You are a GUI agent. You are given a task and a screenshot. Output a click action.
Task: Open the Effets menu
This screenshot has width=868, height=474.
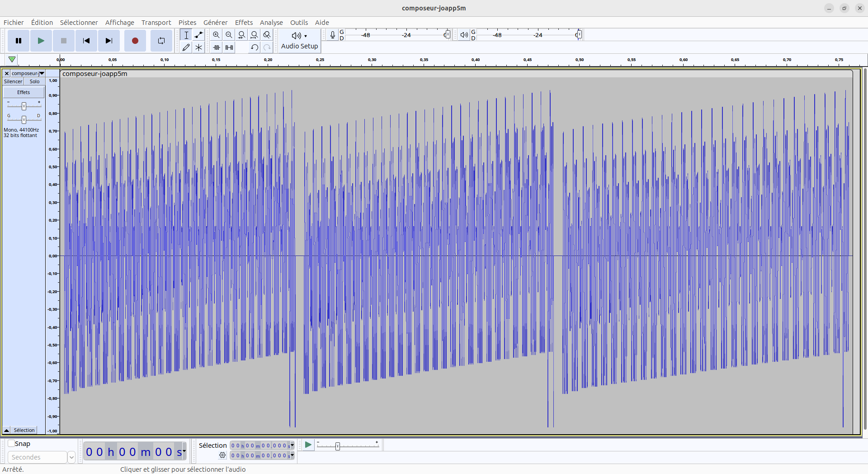tap(244, 23)
